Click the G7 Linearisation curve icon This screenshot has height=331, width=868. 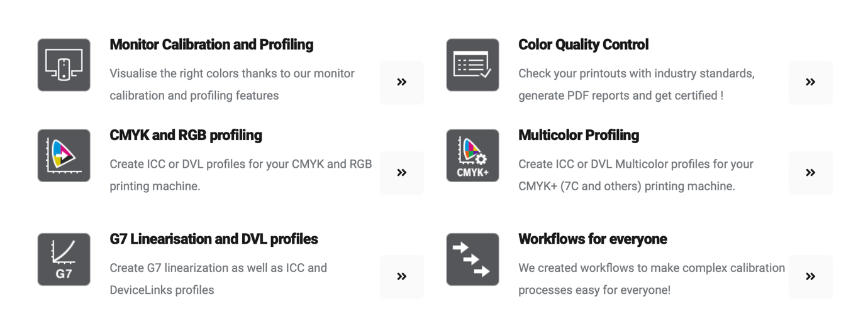pyautogui.click(x=64, y=259)
